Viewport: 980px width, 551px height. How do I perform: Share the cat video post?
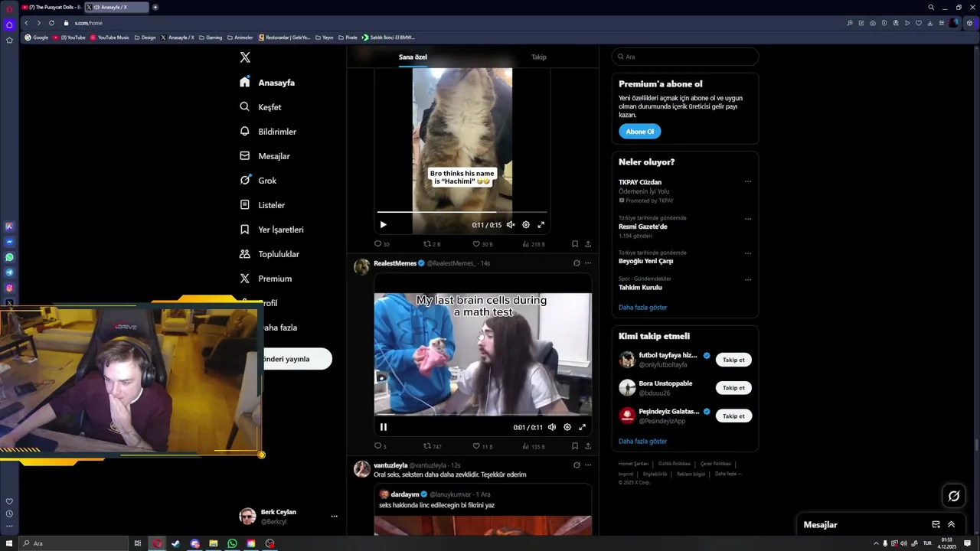tap(588, 244)
